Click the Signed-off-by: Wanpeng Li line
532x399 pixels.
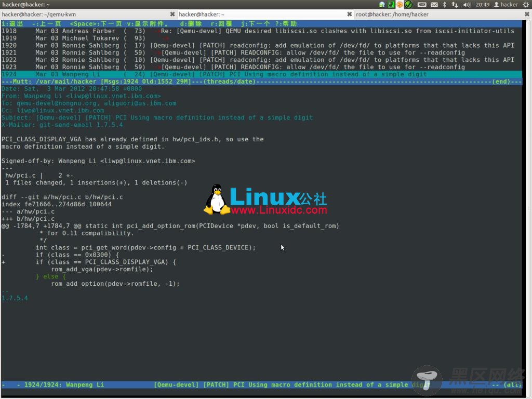(98, 161)
